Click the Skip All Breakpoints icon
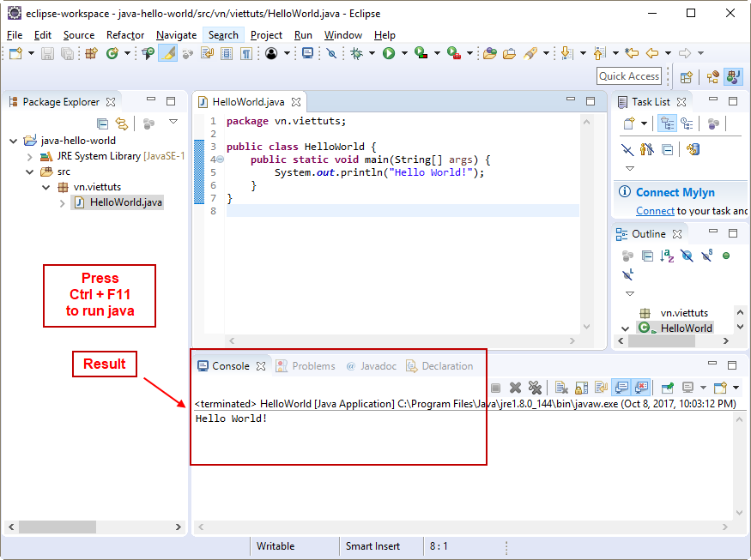The height and width of the screenshot is (560, 751). coord(331,53)
